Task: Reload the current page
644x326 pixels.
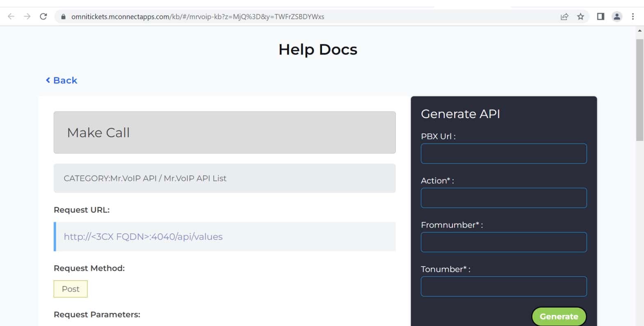Action: coord(43,16)
